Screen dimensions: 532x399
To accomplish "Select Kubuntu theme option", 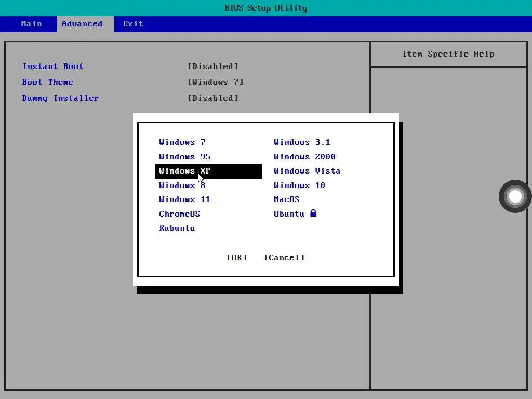I will tap(177, 228).
